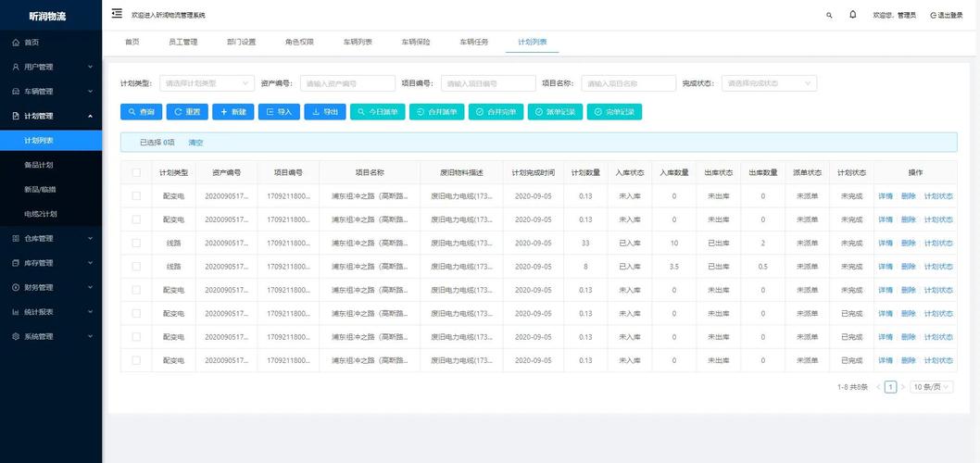Open the 完成状态 dropdown filter
The width and height of the screenshot is (980, 463).
(768, 83)
